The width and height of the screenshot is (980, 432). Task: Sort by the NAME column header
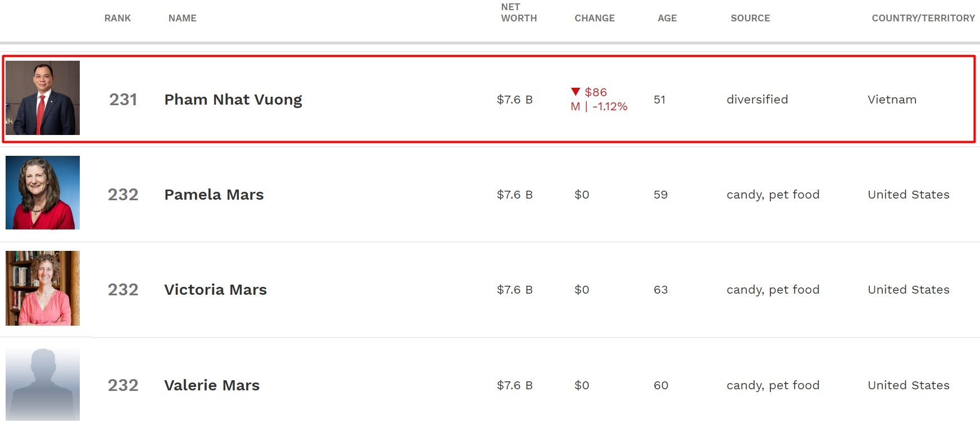182,18
